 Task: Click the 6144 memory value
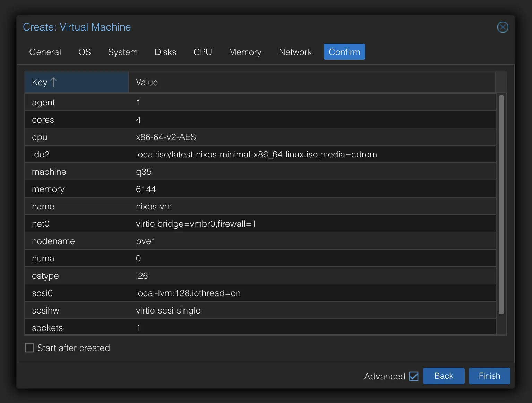coord(146,189)
